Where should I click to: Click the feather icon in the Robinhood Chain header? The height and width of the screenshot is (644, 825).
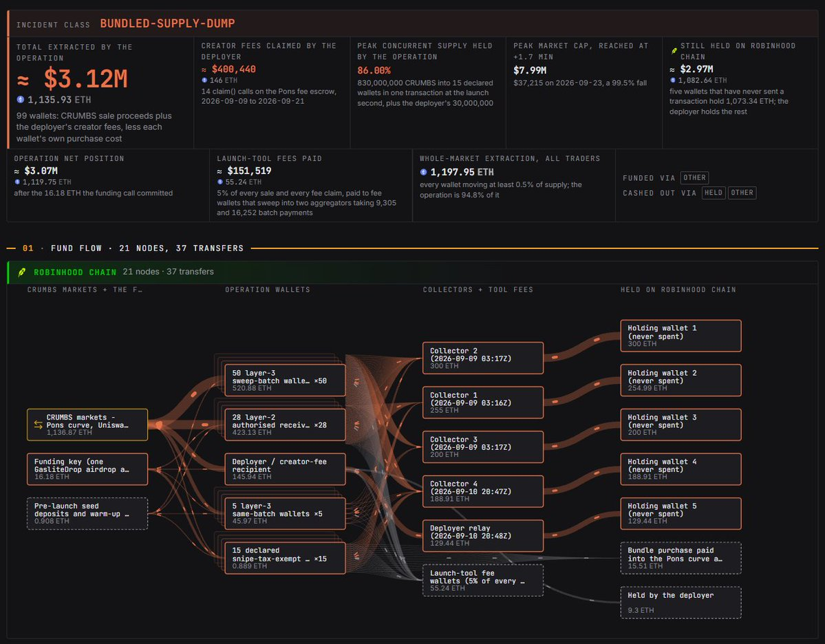(21, 272)
